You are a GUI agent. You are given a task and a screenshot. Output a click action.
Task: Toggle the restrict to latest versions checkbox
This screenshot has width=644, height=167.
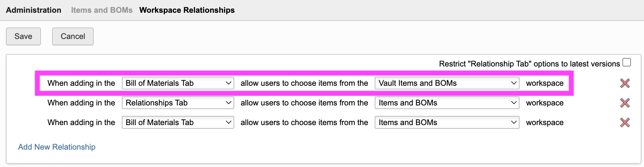(626, 62)
